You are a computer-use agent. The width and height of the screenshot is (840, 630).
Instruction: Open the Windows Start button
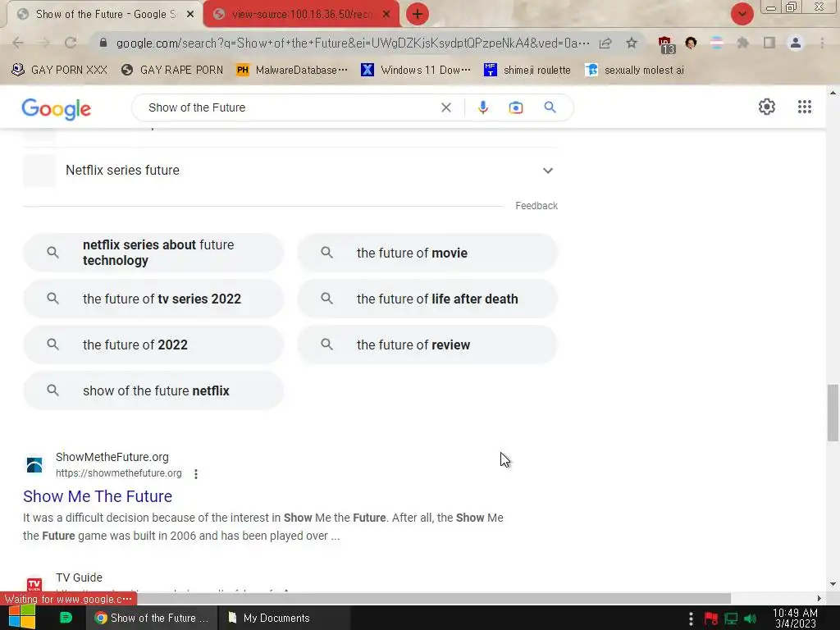(x=22, y=618)
